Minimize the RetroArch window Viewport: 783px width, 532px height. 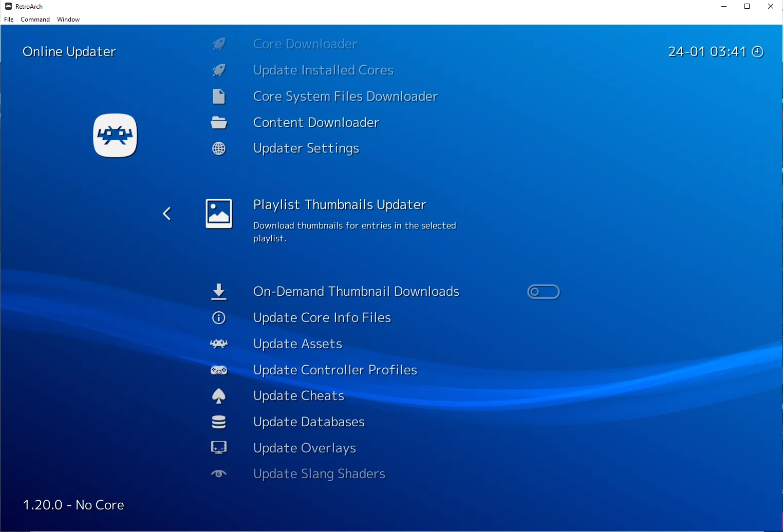click(x=724, y=6)
